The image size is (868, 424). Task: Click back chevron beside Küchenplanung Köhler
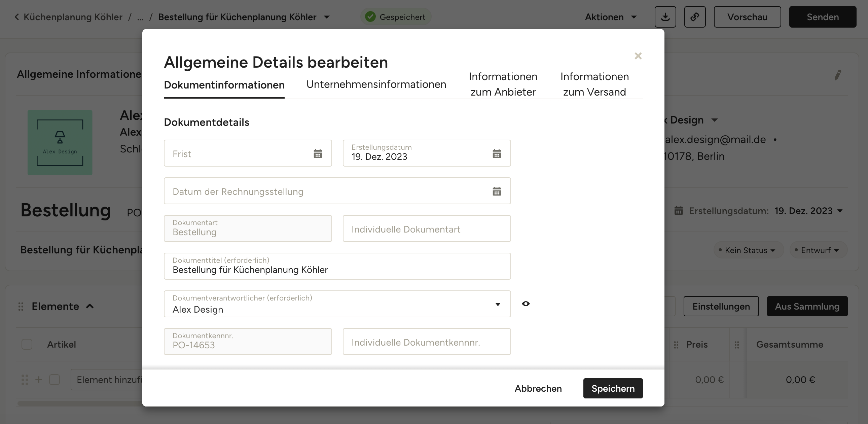coord(16,17)
